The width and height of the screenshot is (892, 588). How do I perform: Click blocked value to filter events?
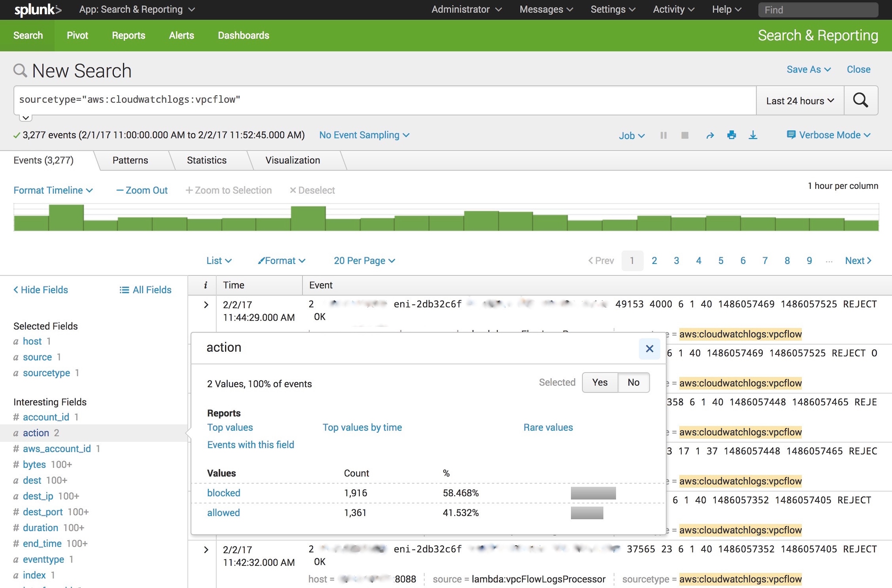pos(223,493)
